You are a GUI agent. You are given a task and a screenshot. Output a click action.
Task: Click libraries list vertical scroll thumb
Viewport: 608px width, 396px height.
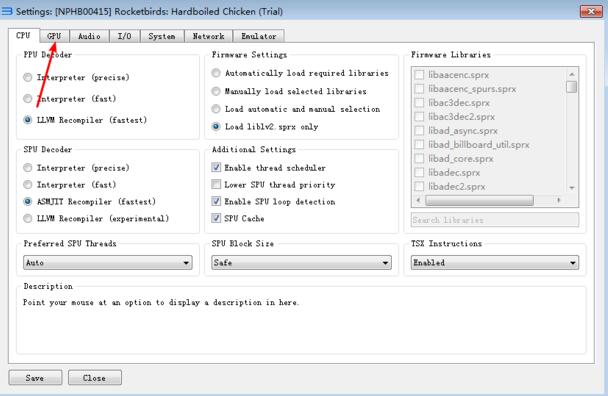[x=572, y=87]
